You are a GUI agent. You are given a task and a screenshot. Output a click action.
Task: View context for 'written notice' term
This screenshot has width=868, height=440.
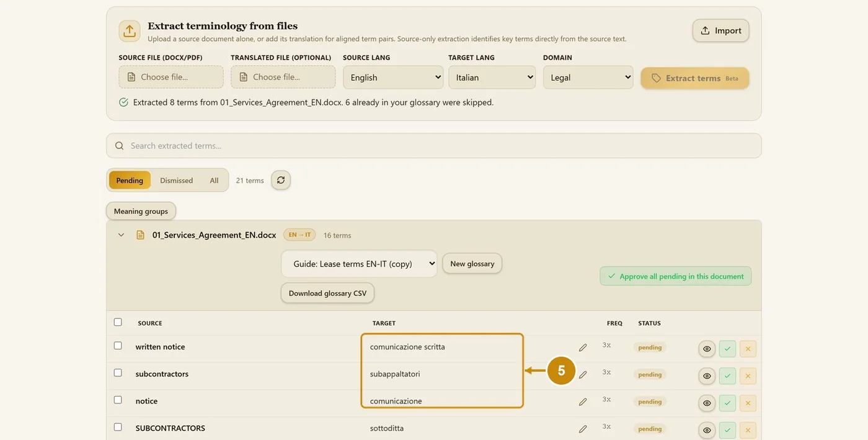coord(707,349)
